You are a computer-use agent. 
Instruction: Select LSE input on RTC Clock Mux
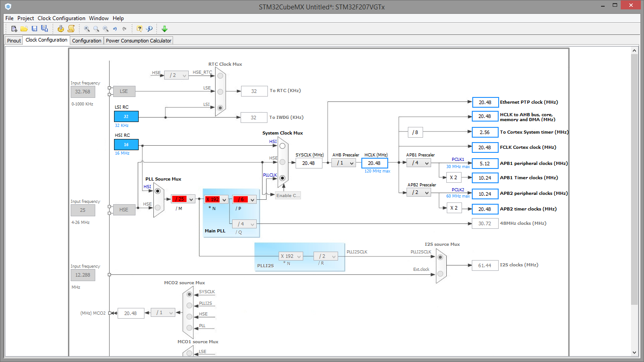220,92
